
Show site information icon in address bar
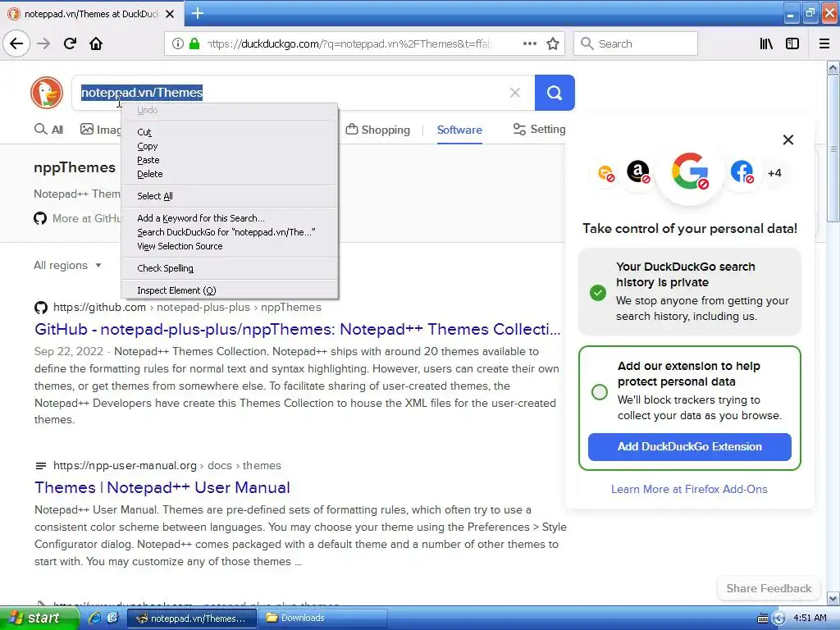[x=178, y=43]
